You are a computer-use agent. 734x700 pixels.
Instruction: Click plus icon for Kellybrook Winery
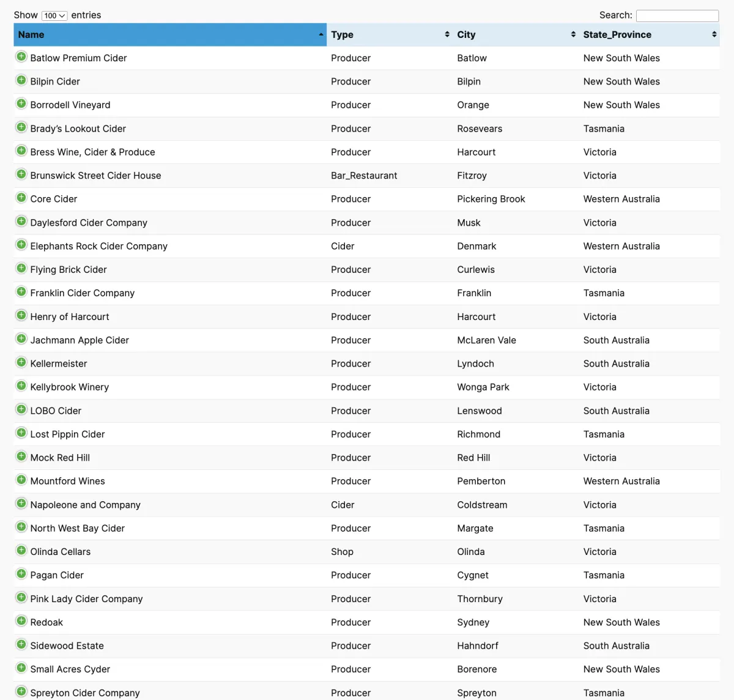[x=21, y=385]
